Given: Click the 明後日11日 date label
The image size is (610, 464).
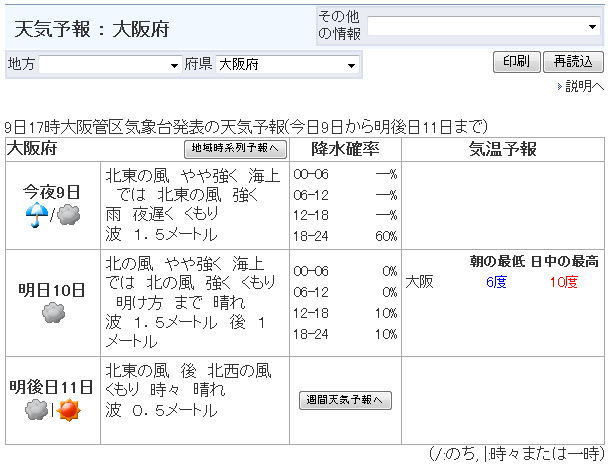Looking at the screenshot, I should point(52,386).
